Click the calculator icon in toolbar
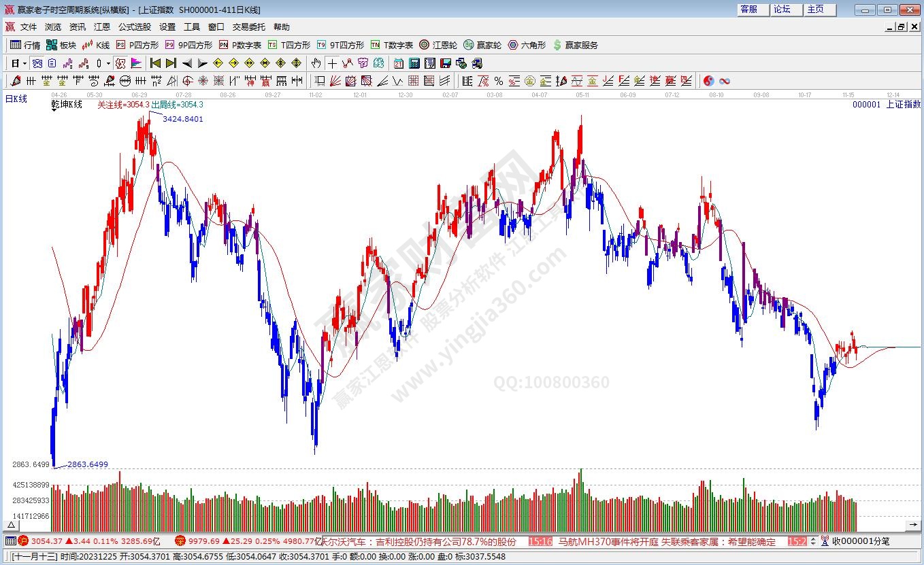The height and width of the screenshot is (565, 924). 414,63
